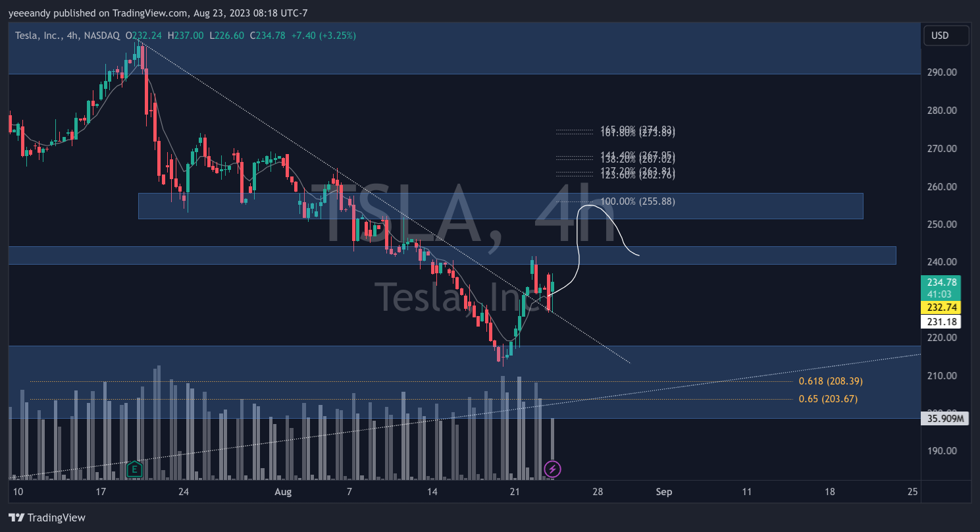This screenshot has height=532, width=980.
Task: Select the 0.65 (203.67) Fibonacci label
Action: coord(828,399)
